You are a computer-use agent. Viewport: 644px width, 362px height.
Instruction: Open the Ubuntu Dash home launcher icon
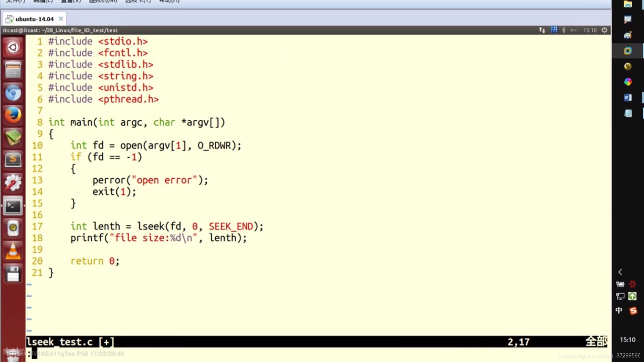(x=13, y=47)
